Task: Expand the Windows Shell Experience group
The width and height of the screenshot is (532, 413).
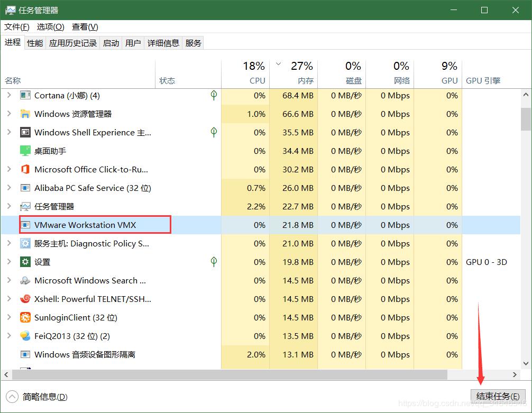Action: click(9, 132)
